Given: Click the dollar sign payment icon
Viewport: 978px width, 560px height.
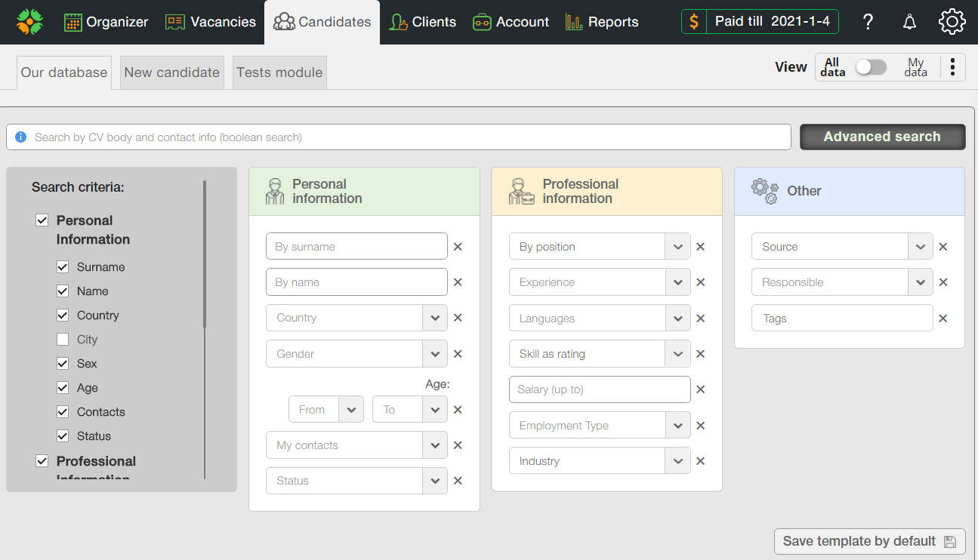Looking at the screenshot, I should click(x=694, y=22).
